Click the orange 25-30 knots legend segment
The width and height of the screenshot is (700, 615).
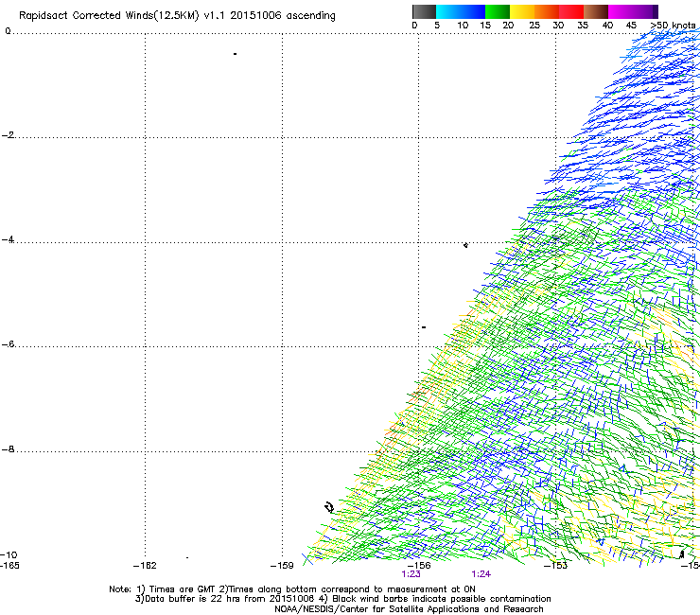point(547,11)
